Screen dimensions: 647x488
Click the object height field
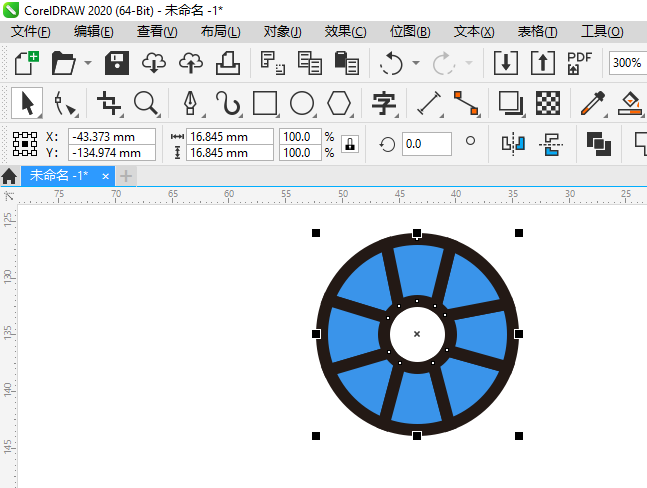(x=230, y=153)
